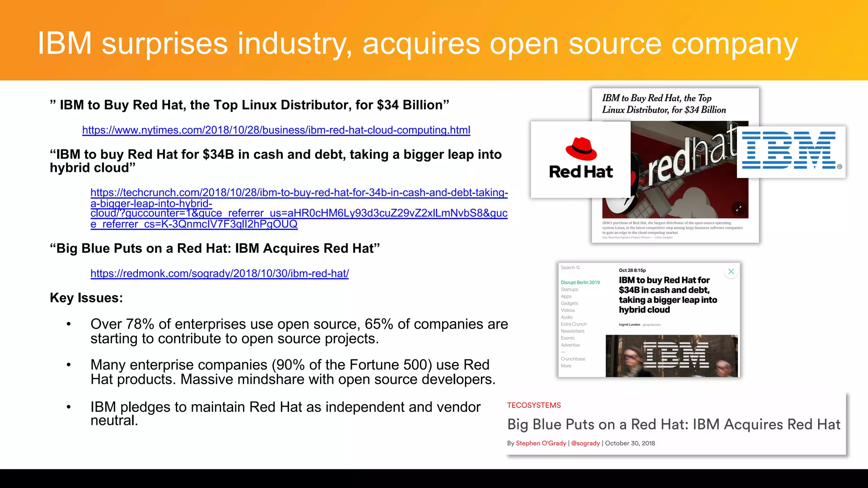Expand the NYT photo with the fullscreen icon
Screen dimensions: 868x488
(738, 208)
